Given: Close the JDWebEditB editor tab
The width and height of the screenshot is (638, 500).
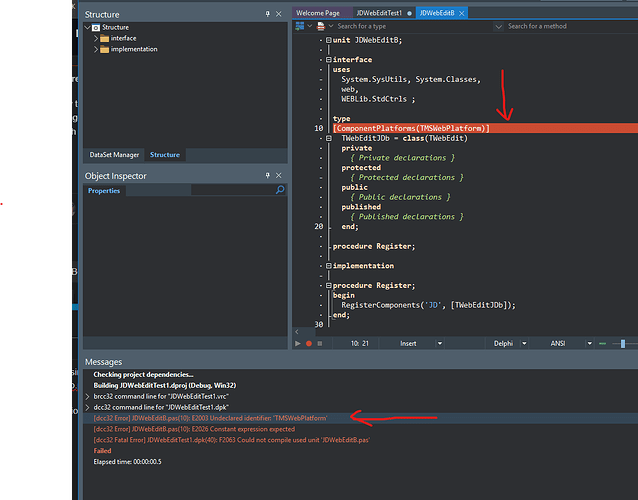Looking at the screenshot, I should point(461,13).
